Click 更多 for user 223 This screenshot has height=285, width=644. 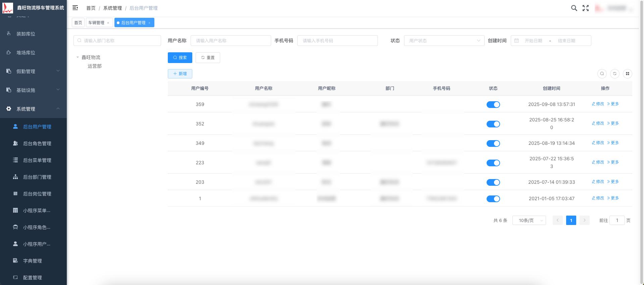click(613, 162)
